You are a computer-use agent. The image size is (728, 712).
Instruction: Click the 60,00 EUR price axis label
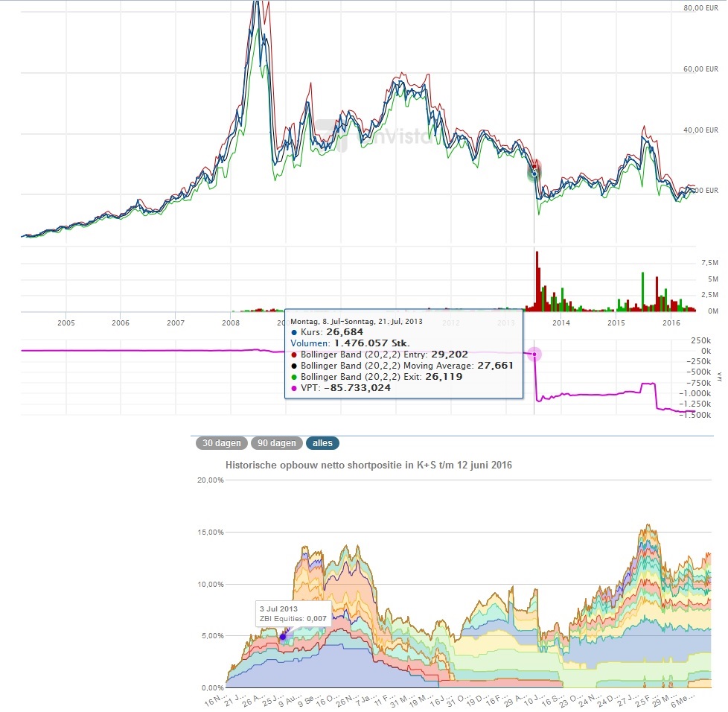point(700,69)
